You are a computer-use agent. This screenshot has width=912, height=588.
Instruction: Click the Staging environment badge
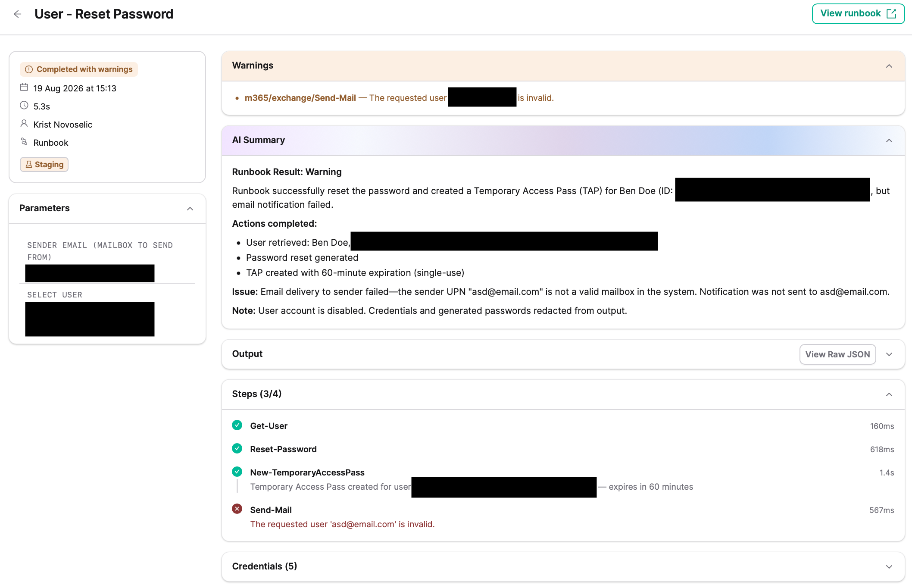44,164
